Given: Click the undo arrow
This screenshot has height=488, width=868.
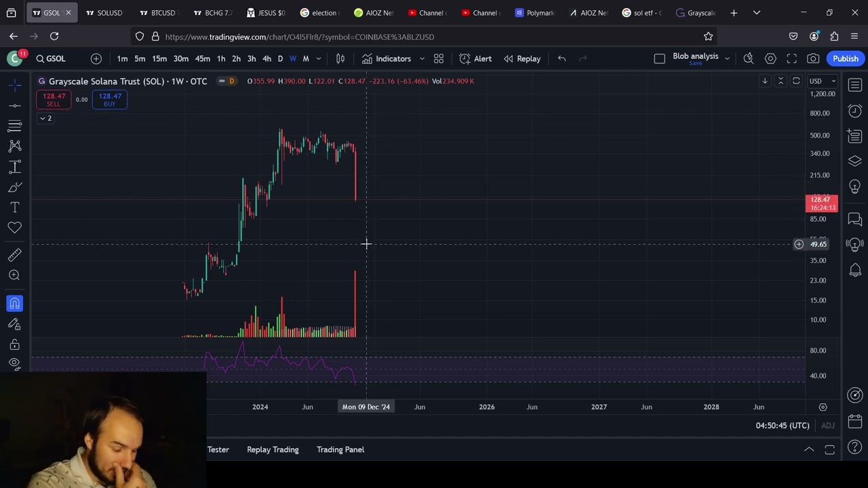Looking at the screenshot, I should pos(561,59).
